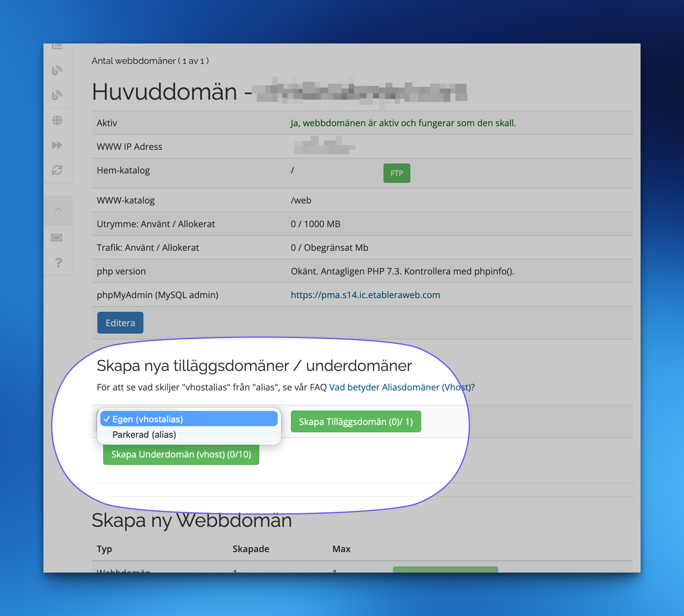Click 'Skapa Tilläggsdomän (0)/ 1)' button
This screenshot has height=616, width=684.
(355, 422)
